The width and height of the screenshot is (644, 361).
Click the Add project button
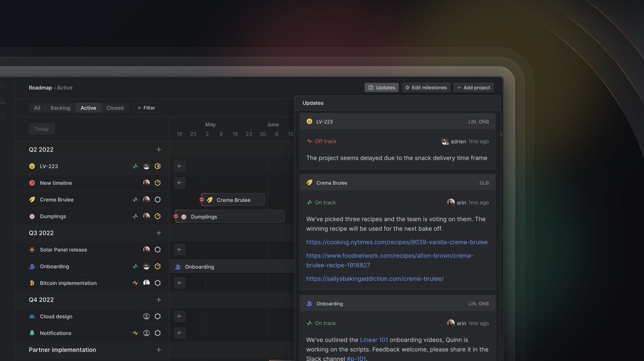point(473,87)
